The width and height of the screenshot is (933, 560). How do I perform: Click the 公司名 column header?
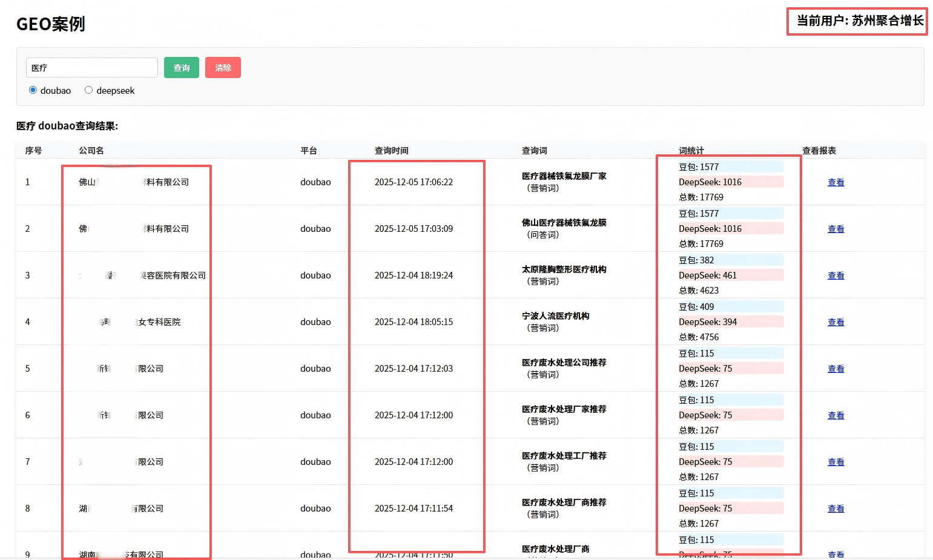pos(91,151)
